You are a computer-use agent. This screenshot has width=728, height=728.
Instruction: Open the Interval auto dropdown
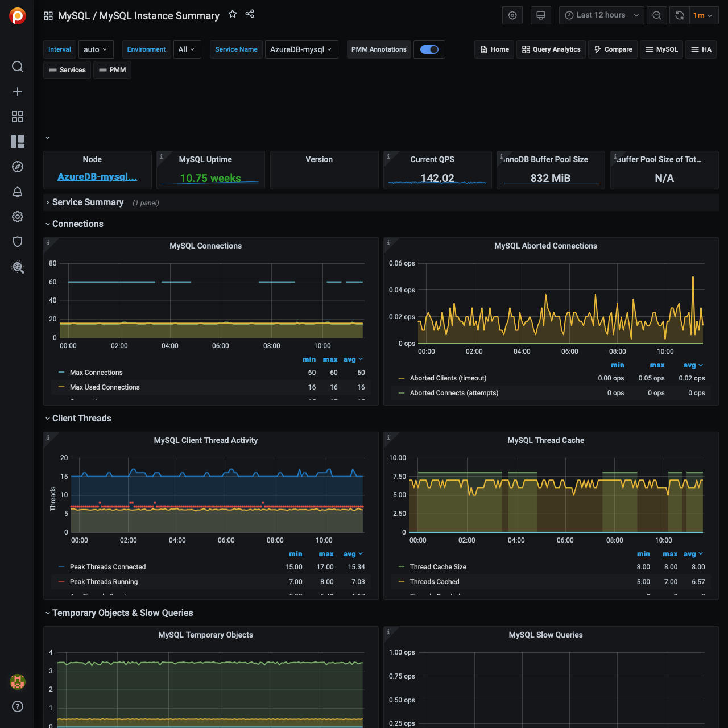pos(96,49)
